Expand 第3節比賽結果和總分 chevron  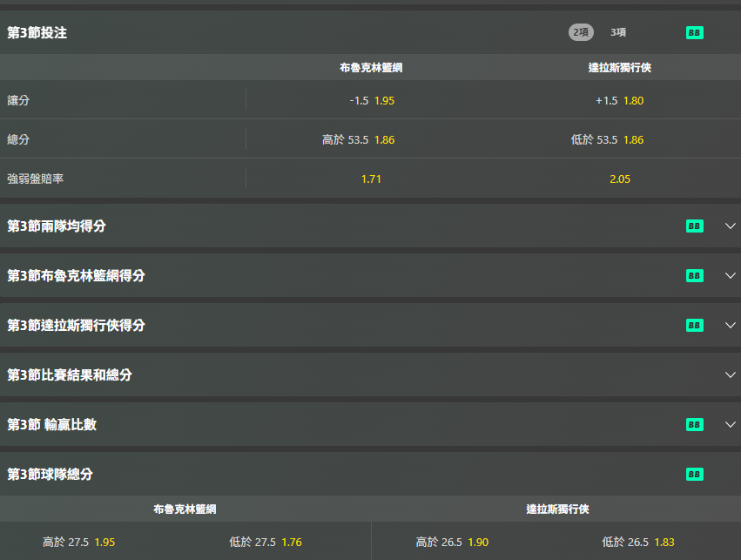(x=730, y=375)
